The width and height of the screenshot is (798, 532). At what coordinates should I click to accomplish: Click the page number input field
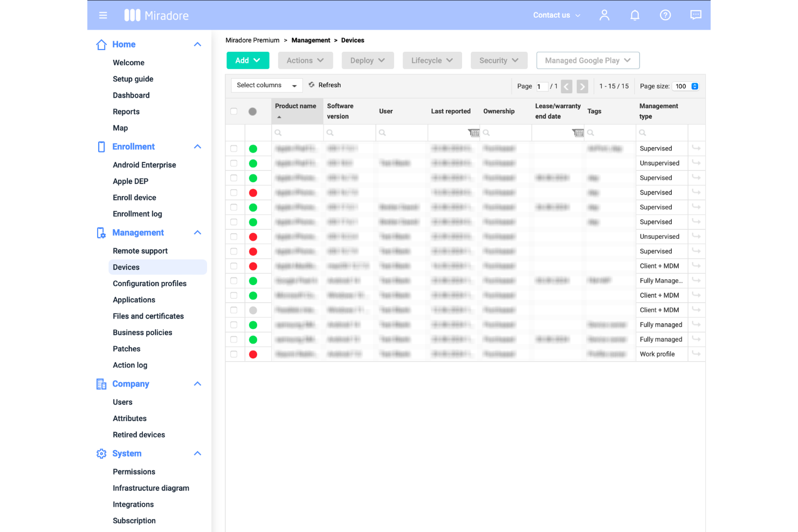(542, 86)
